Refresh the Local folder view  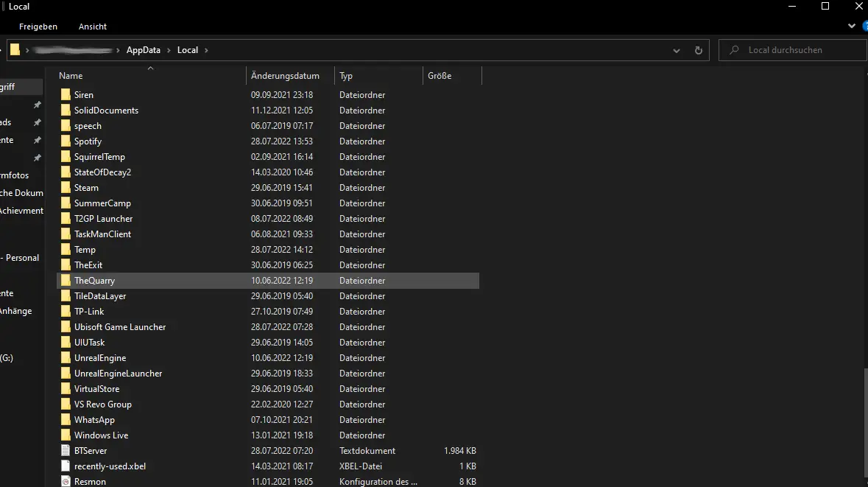[x=699, y=50]
